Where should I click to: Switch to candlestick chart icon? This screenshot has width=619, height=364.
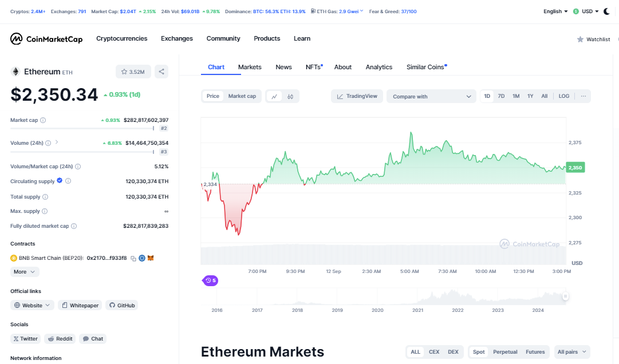click(x=290, y=96)
